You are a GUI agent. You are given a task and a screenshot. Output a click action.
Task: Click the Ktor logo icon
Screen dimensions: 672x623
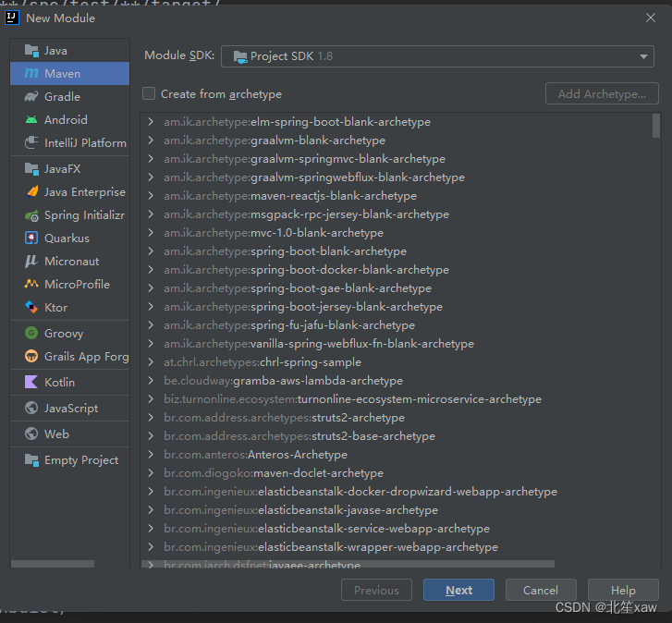(31, 307)
